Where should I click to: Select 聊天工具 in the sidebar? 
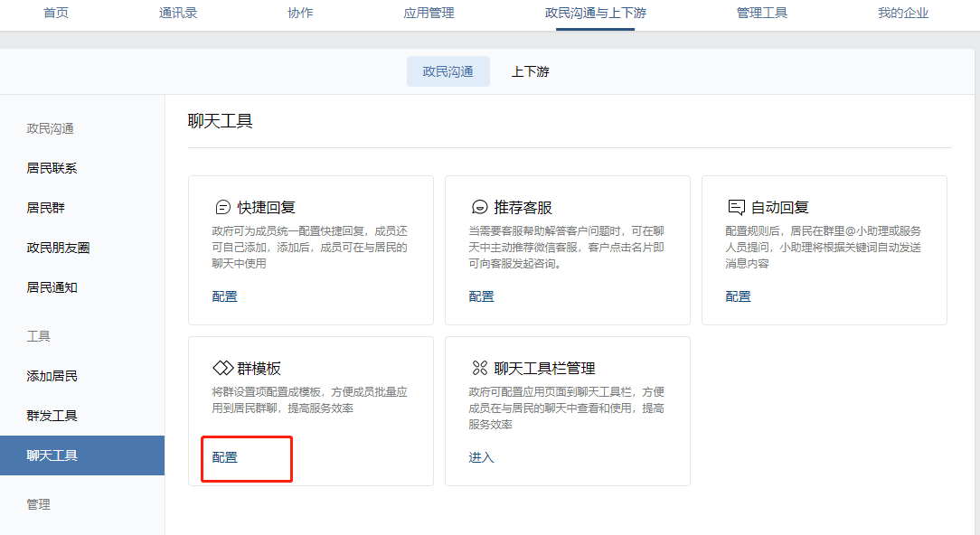(82, 455)
